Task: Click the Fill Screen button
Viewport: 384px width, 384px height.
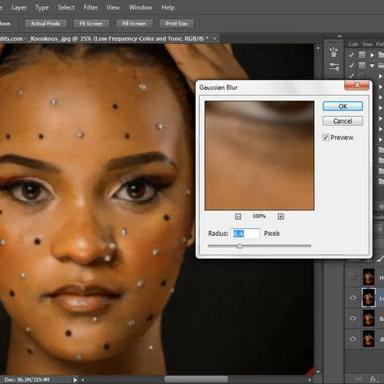Action: [134, 23]
